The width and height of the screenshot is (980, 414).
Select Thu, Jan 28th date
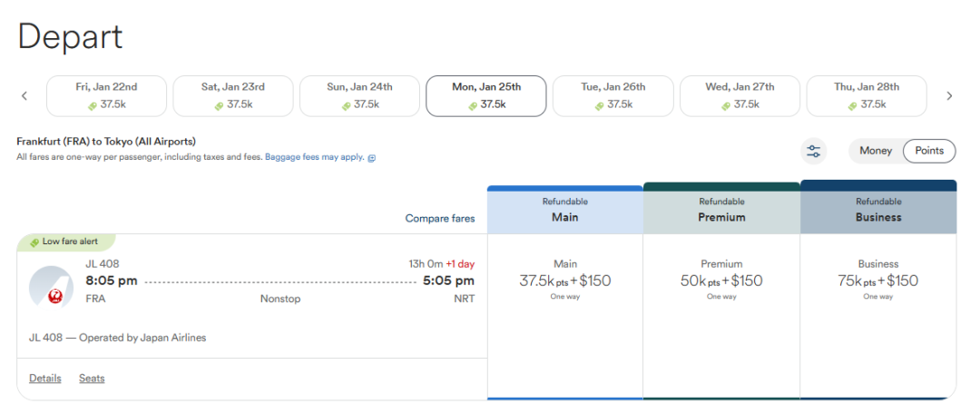coord(867,95)
